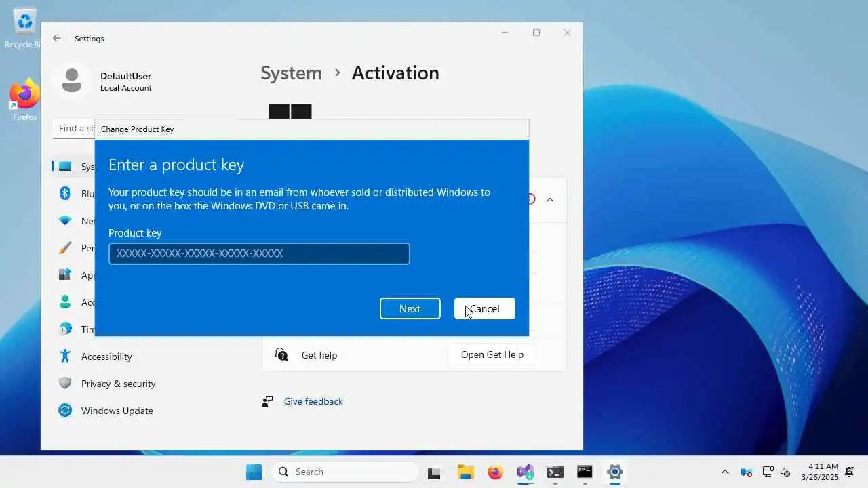Open the clock and date flyout
Image resolution: width=868 pixels, height=488 pixels.
click(x=820, y=472)
